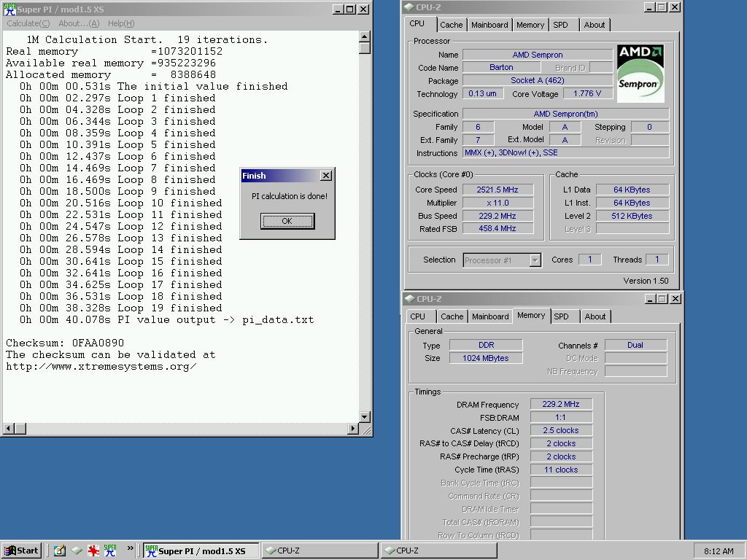Launch CPU-Z from quick launch bar
The width and height of the screenshot is (747, 560).
[x=77, y=551]
